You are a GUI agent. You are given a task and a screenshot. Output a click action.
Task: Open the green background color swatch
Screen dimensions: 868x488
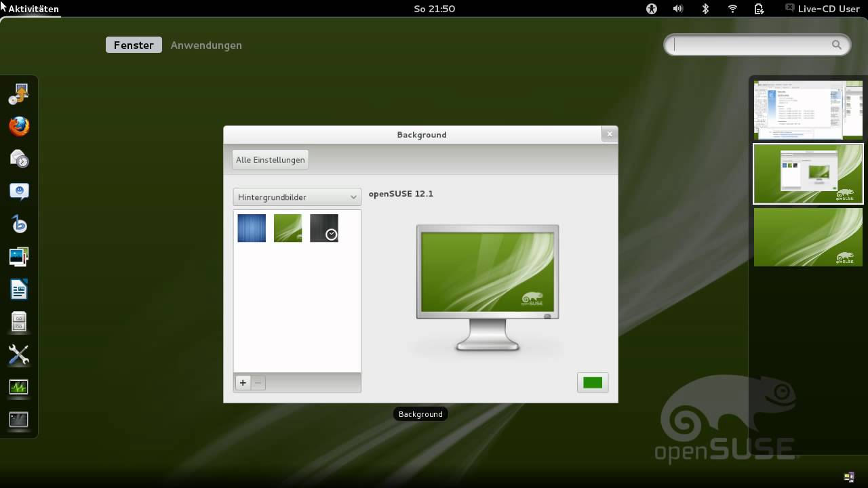(593, 382)
